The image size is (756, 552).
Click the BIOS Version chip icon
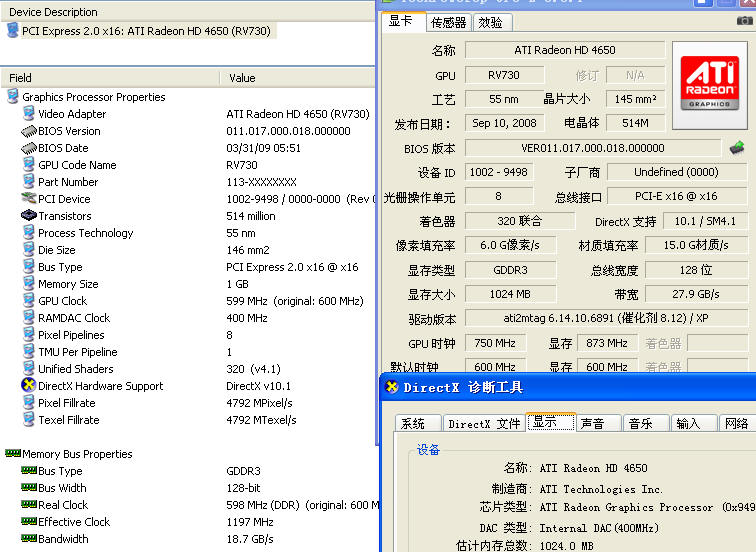point(29,131)
